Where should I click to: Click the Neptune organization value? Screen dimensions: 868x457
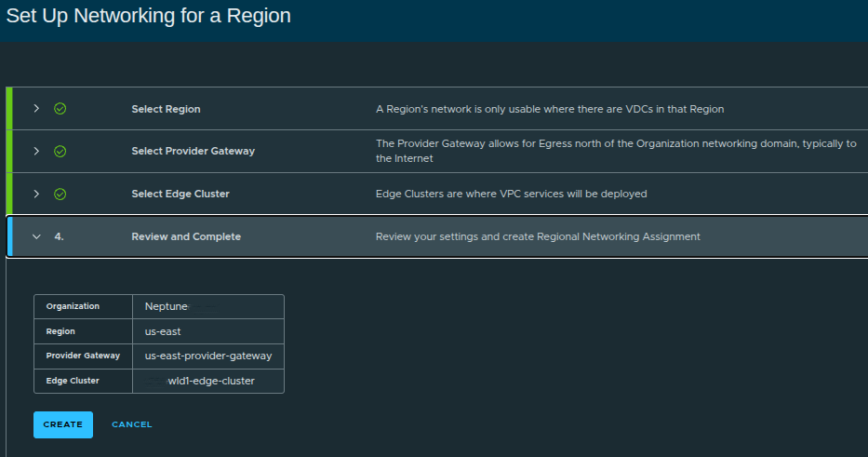click(167, 306)
